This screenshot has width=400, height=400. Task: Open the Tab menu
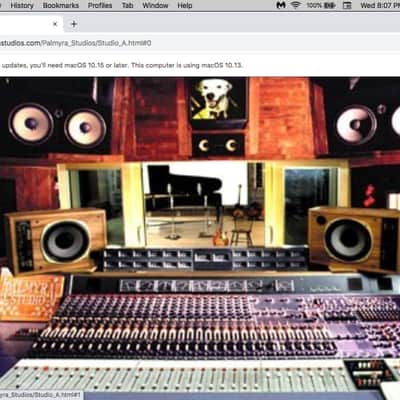(127, 6)
